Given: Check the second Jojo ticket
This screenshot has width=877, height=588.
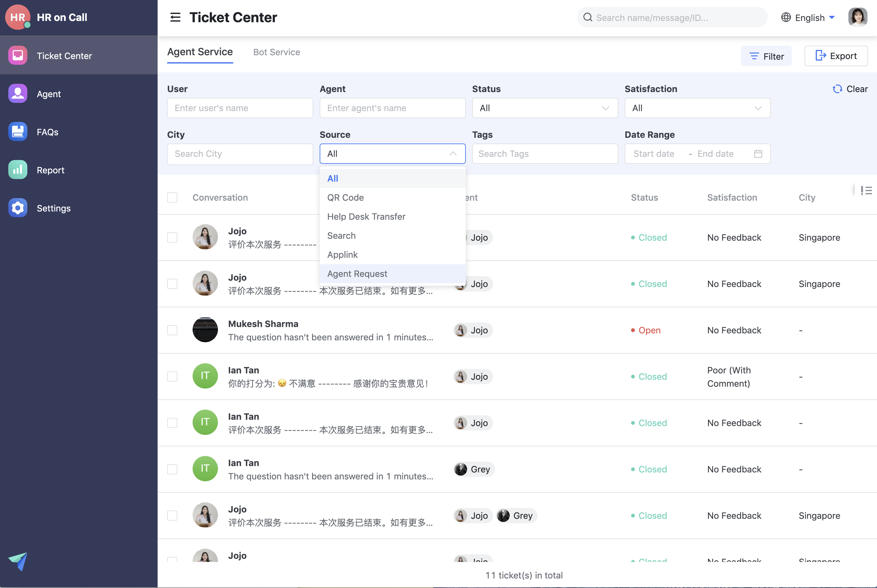Looking at the screenshot, I should (172, 284).
